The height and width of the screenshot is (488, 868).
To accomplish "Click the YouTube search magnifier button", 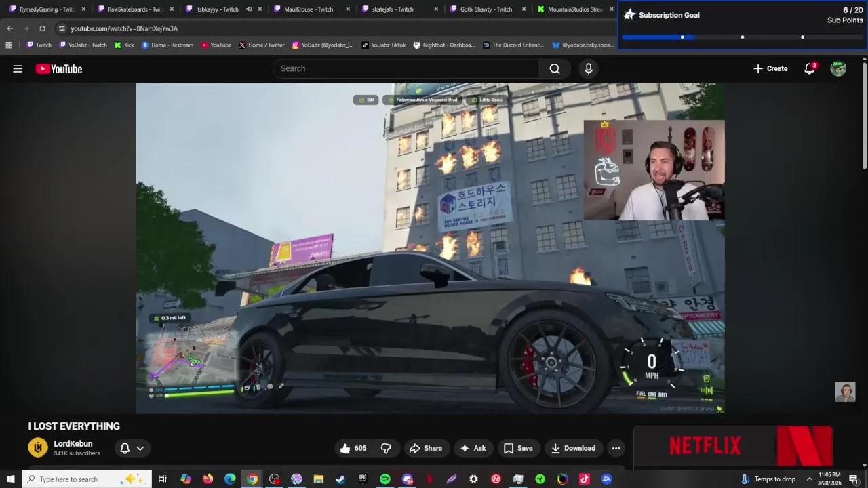I will tap(555, 68).
